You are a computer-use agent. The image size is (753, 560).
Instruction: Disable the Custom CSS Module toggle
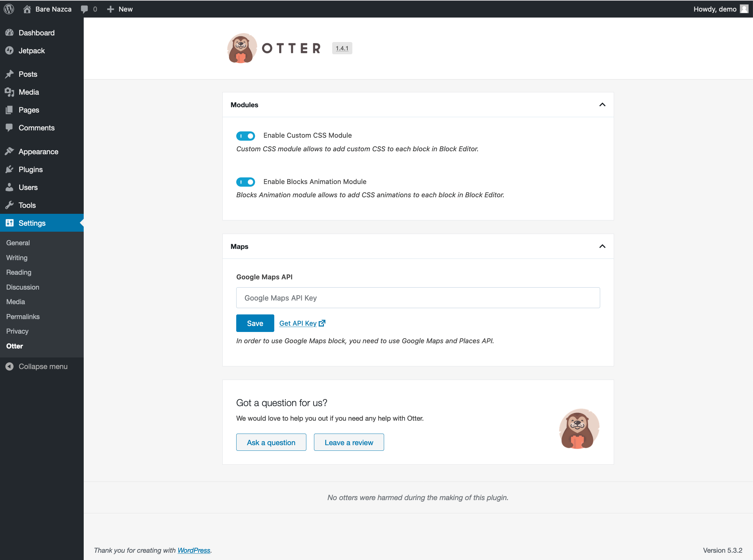[x=246, y=136]
